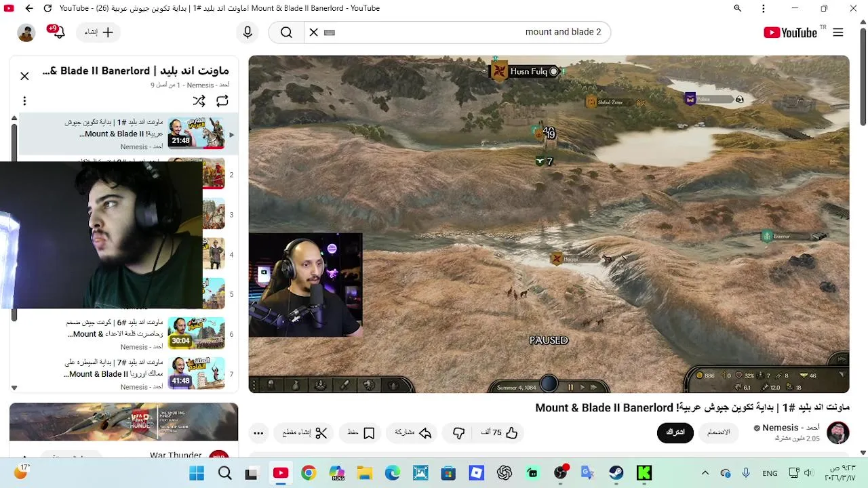Launch Google Chrome from the taskbar
This screenshot has width=868, height=488.
(309, 473)
